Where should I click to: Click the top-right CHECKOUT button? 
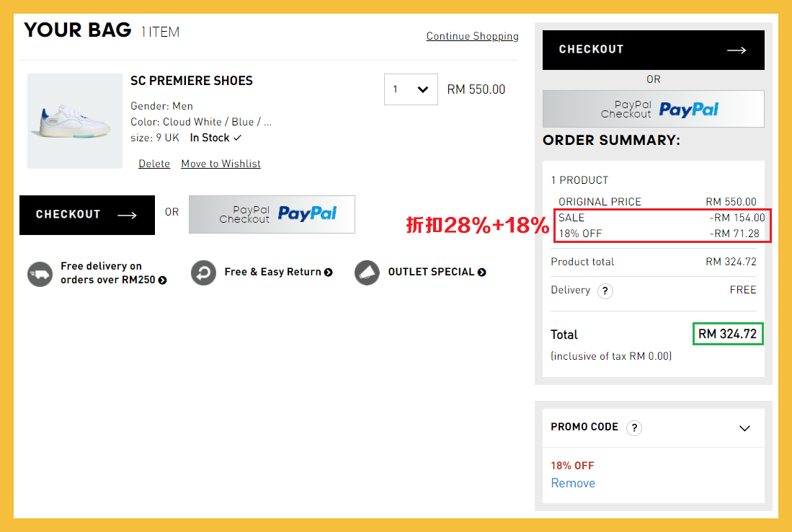pyautogui.click(x=653, y=50)
